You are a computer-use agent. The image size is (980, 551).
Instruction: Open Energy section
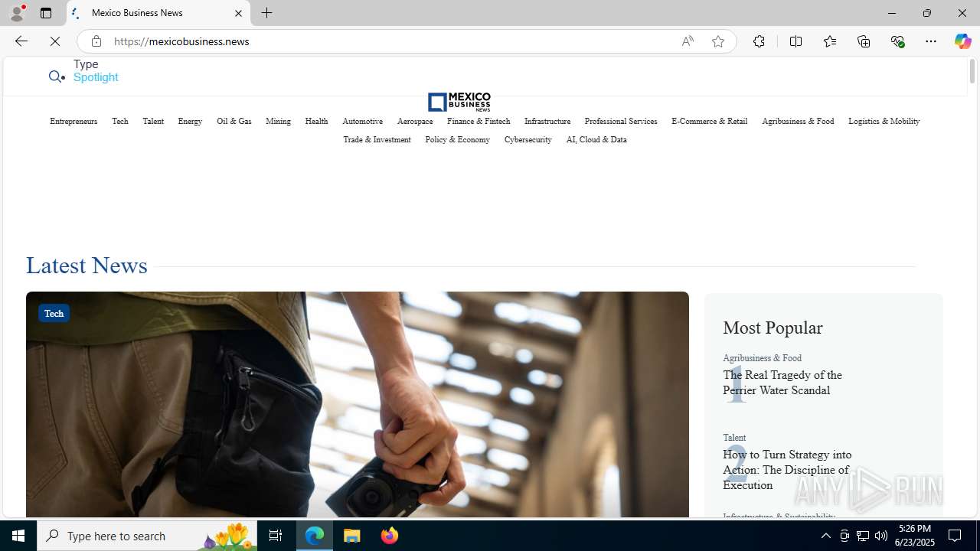point(190,122)
